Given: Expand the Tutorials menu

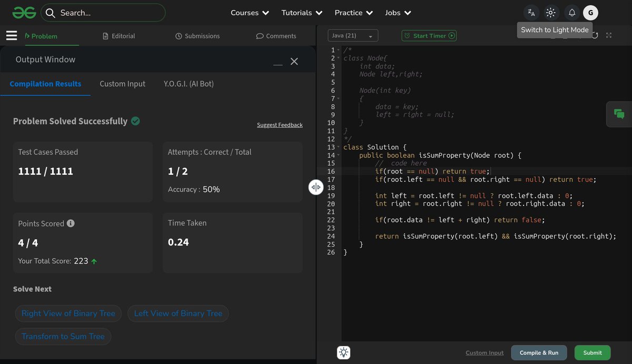Looking at the screenshot, I should click(x=302, y=13).
